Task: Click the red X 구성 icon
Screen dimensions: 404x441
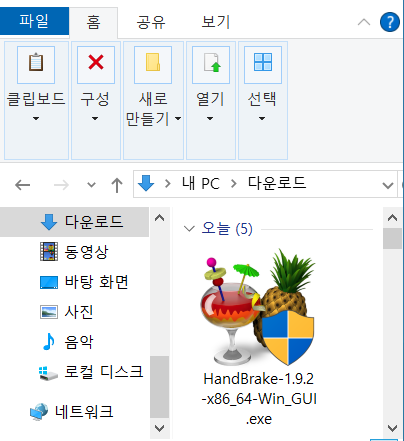Action: pyautogui.click(x=96, y=65)
